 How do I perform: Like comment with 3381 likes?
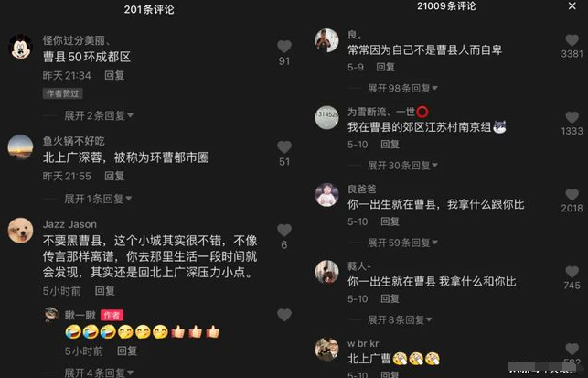572,40
